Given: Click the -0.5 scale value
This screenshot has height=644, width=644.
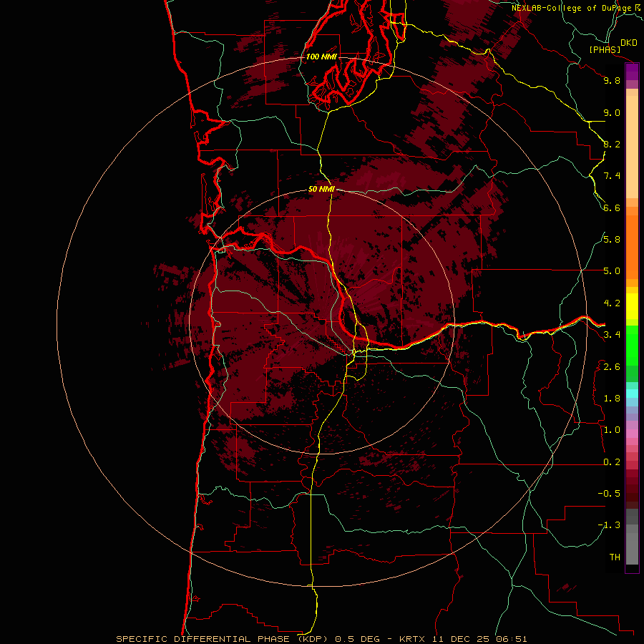Looking at the screenshot, I should [609, 494].
